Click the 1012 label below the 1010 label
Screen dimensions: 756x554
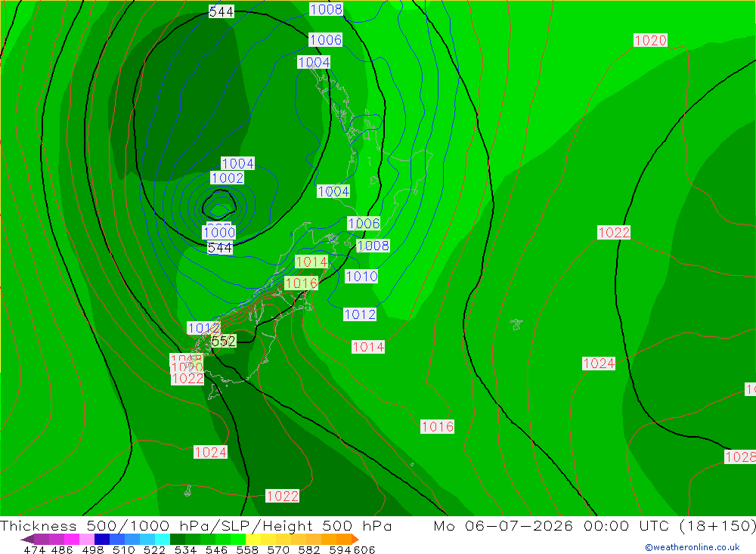[360, 314]
